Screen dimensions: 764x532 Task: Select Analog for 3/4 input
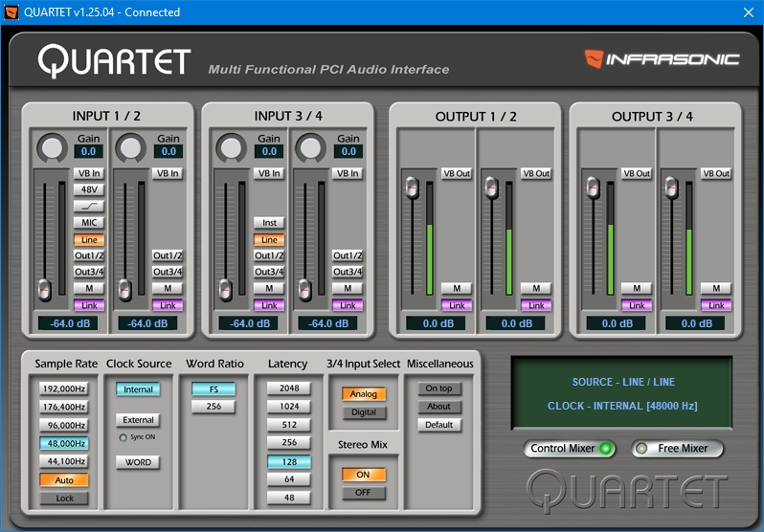(364, 394)
